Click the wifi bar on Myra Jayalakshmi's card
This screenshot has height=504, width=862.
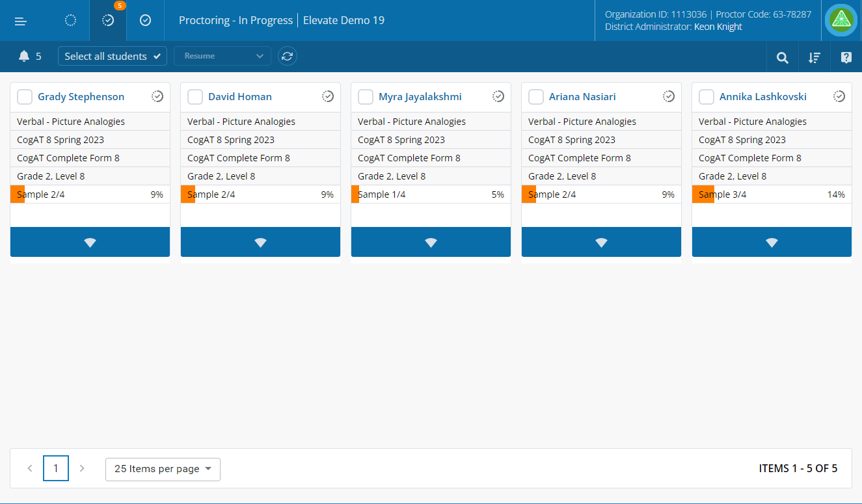(431, 242)
